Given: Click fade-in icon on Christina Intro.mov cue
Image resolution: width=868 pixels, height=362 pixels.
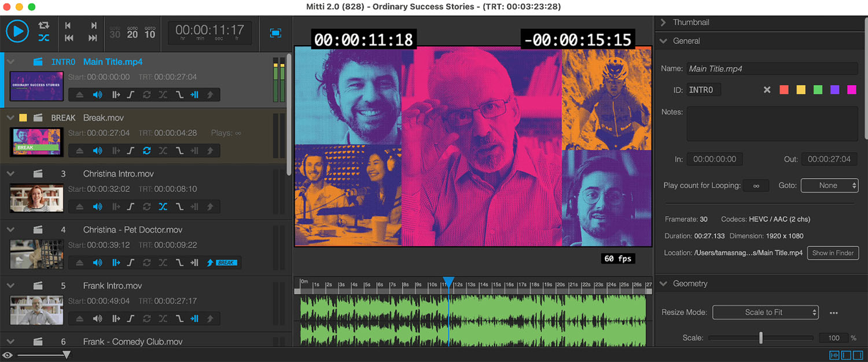Looking at the screenshot, I should [131, 207].
